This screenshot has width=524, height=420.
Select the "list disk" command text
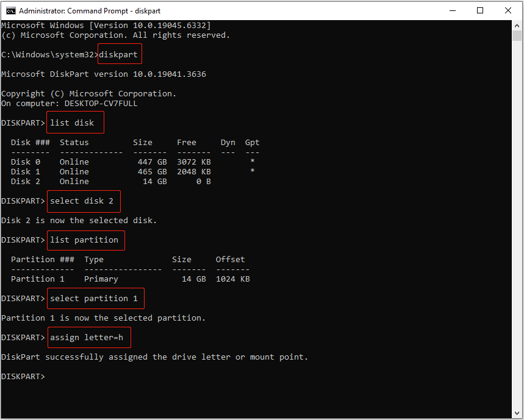pos(74,123)
